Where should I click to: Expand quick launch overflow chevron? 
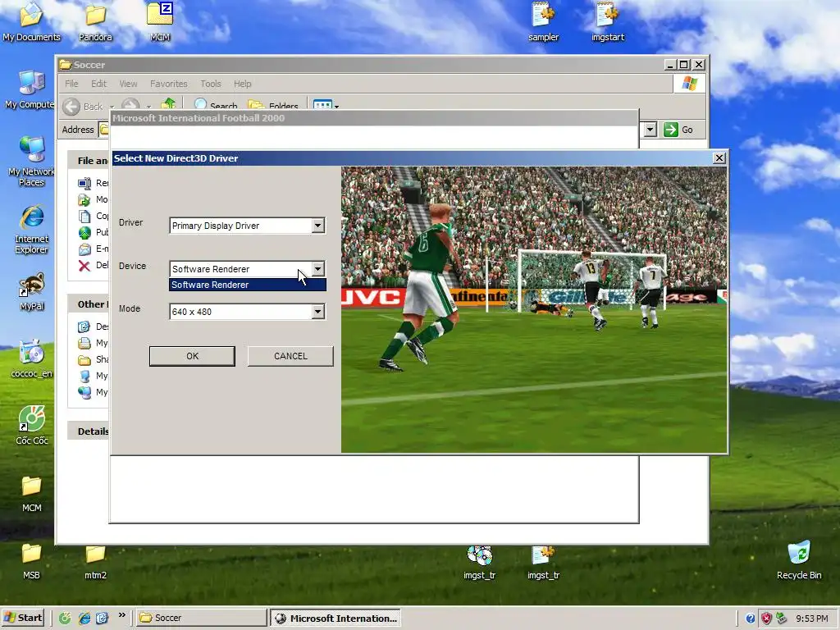coord(121,615)
